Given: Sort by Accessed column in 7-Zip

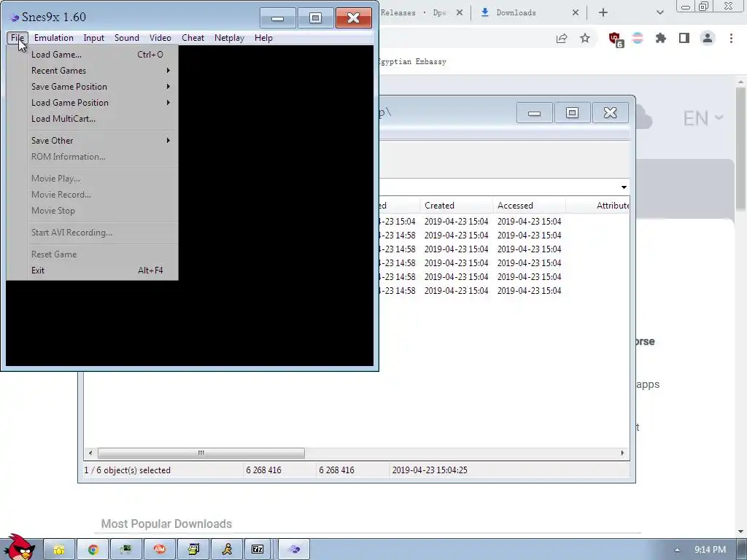Looking at the screenshot, I should 529,206.
